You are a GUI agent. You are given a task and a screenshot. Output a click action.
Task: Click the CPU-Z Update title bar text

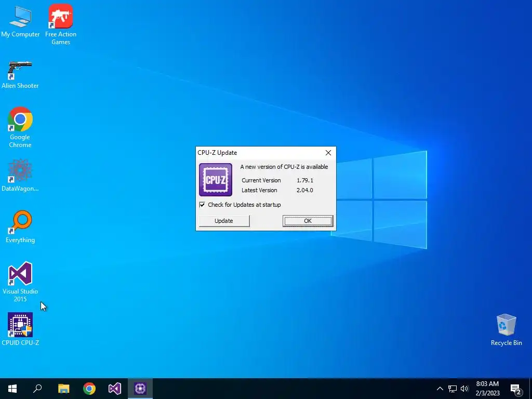click(217, 153)
